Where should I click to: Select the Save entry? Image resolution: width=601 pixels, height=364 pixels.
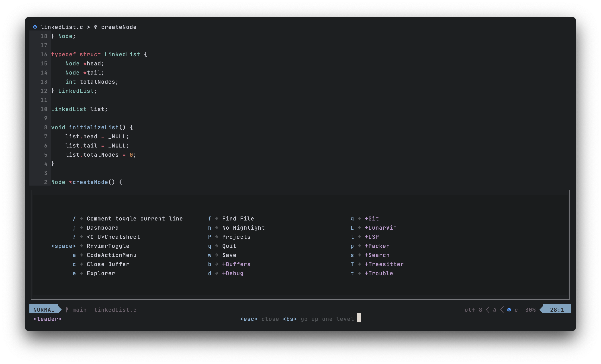229,255
